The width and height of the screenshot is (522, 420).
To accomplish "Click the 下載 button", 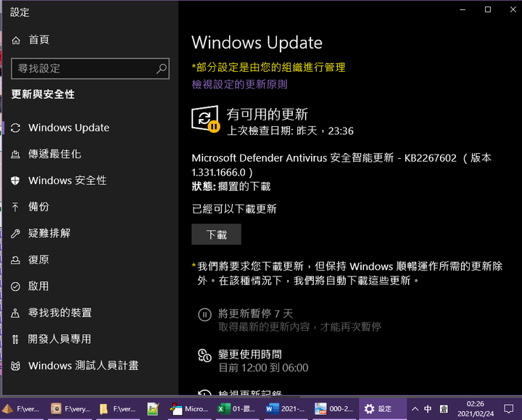I will (x=216, y=234).
